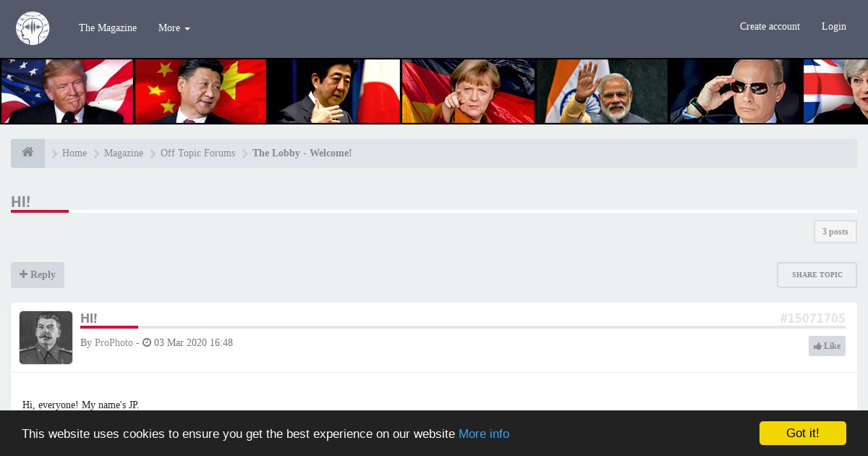
Task: Click the header banner of world leaders
Action: (x=434, y=91)
